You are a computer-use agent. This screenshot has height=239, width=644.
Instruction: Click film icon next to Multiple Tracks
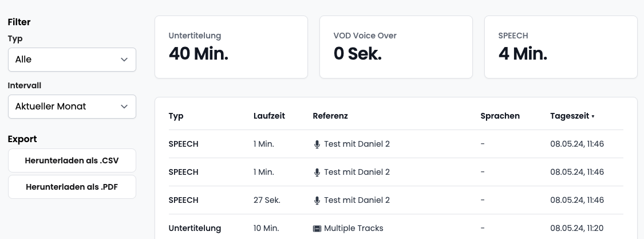317,228
